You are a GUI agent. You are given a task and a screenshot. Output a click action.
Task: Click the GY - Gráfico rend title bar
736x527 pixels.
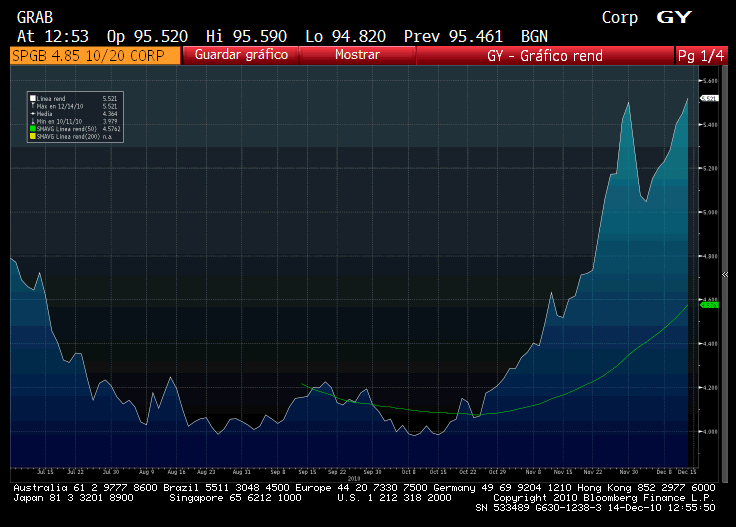click(544, 56)
